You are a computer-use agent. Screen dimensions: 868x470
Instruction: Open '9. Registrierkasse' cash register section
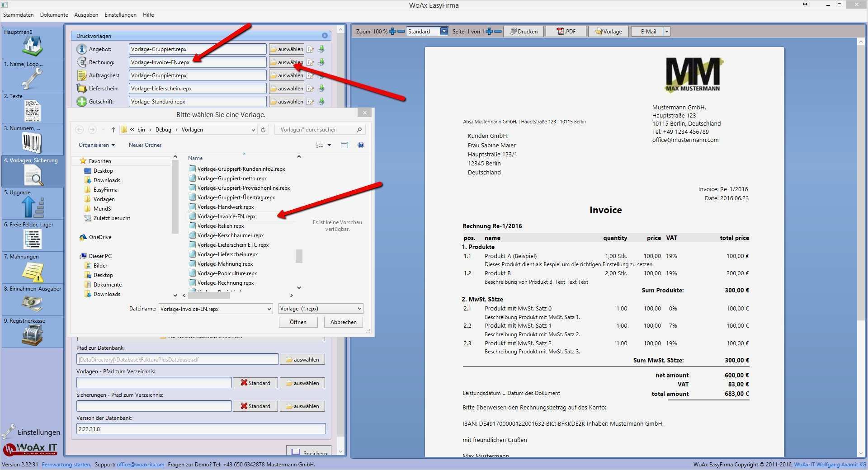[x=33, y=332]
